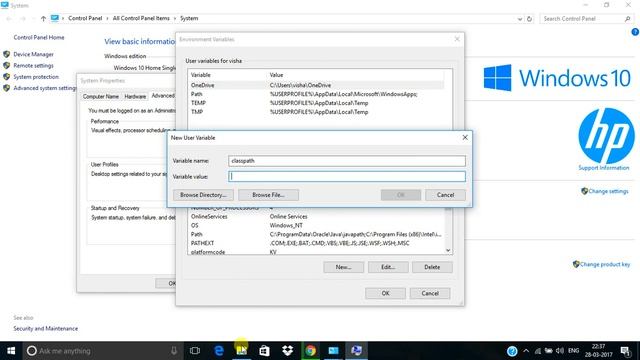Open Advanced system settings link
The width and height of the screenshot is (640, 360).
coord(45,88)
